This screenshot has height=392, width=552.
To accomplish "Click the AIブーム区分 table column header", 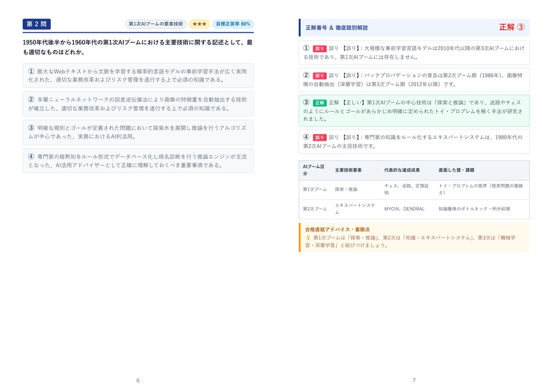I will (x=314, y=170).
